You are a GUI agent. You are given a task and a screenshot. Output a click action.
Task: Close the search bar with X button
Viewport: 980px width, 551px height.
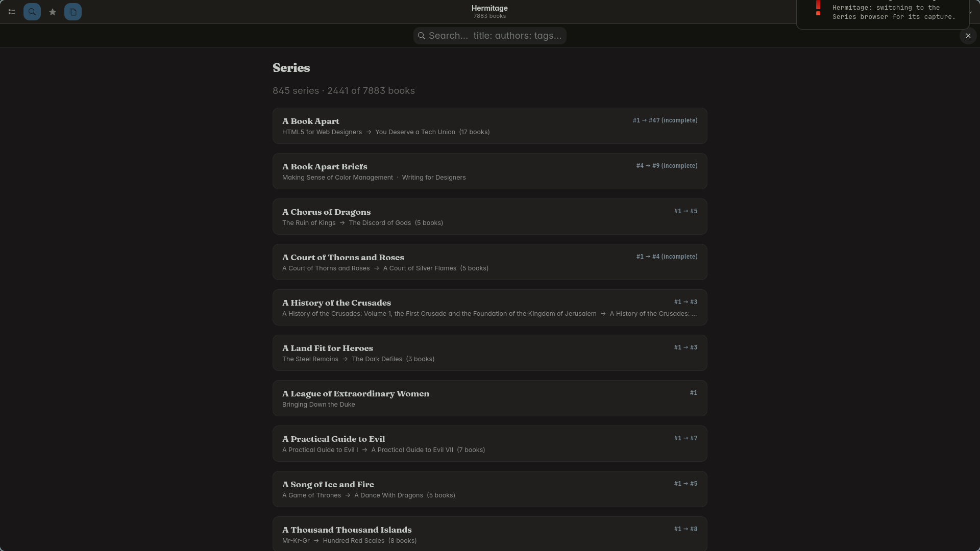968,36
